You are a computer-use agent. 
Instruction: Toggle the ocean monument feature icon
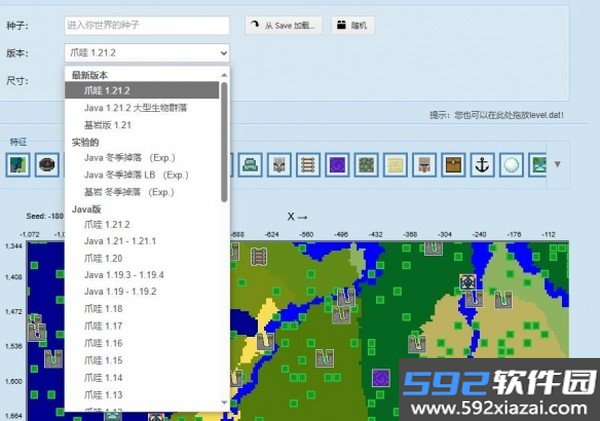[x=250, y=165]
